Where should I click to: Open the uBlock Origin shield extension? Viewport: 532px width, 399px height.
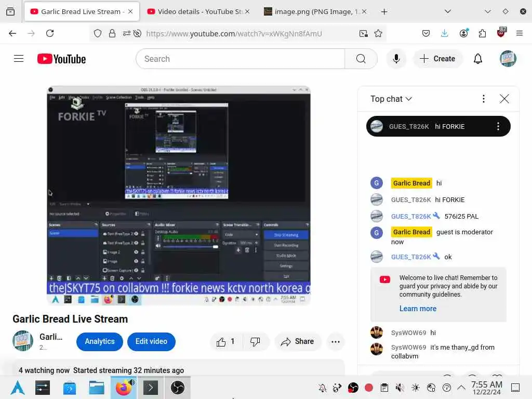(x=501, y=33)
